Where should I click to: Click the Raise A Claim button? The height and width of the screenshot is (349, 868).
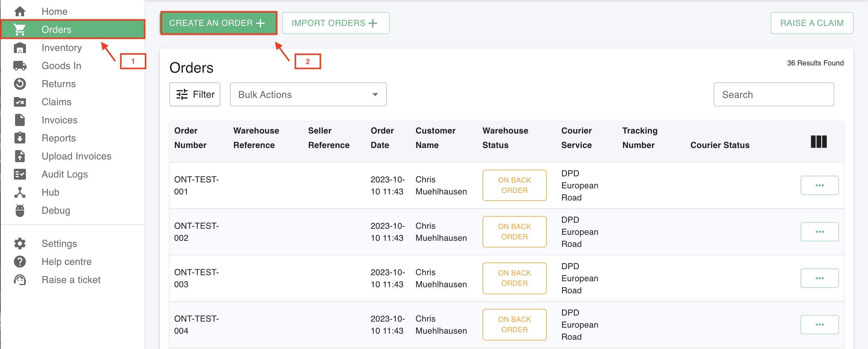811,23
